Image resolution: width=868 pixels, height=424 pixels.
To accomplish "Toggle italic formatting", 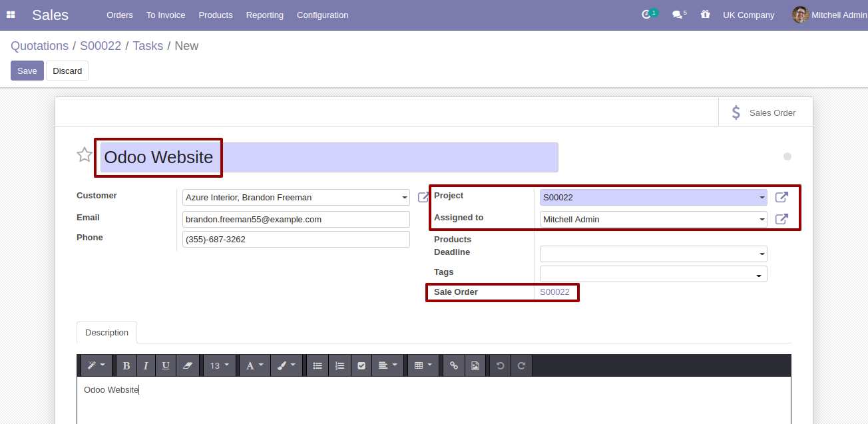I will click(x=146, y=365).
